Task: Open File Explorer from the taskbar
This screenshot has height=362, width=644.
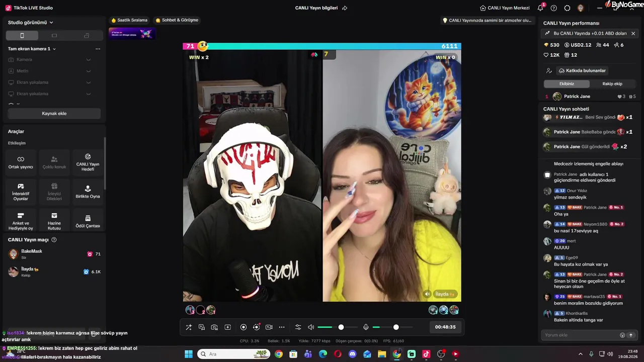Action: 382,354
